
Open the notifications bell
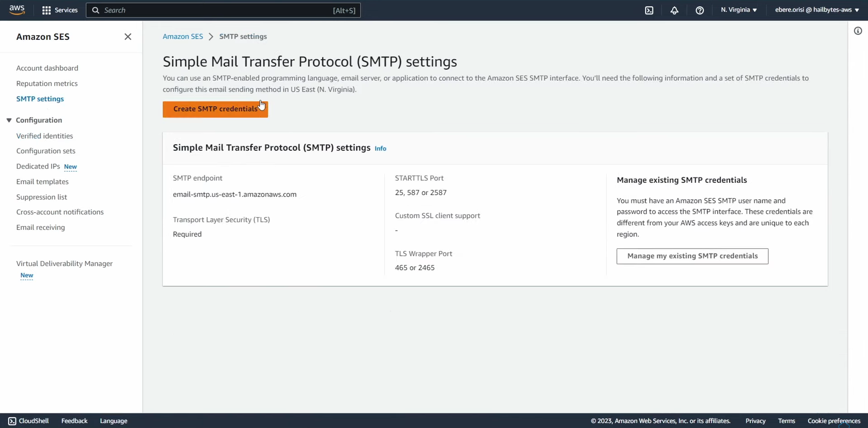tap(675, 10)
